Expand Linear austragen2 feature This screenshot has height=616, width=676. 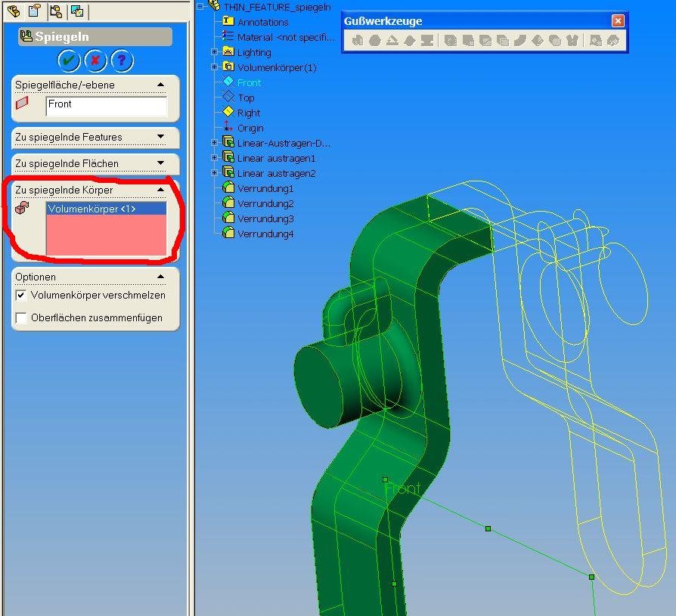tap(214, 173)
